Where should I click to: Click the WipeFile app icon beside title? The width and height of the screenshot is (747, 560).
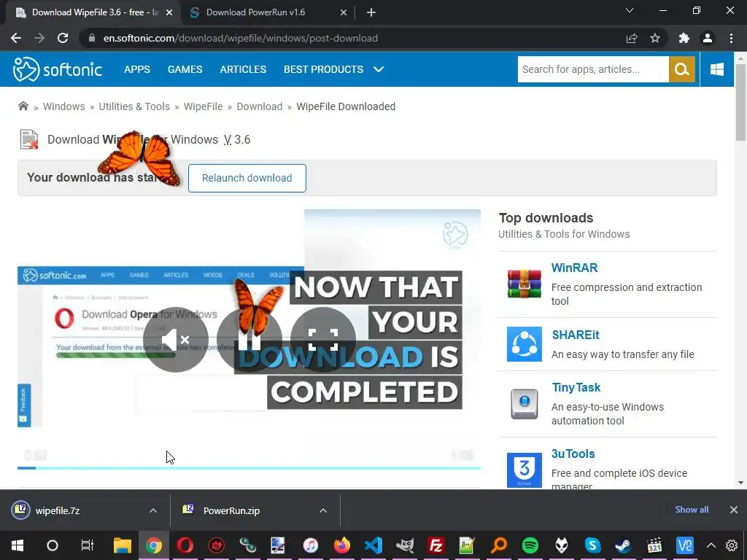tap(29, 139)
